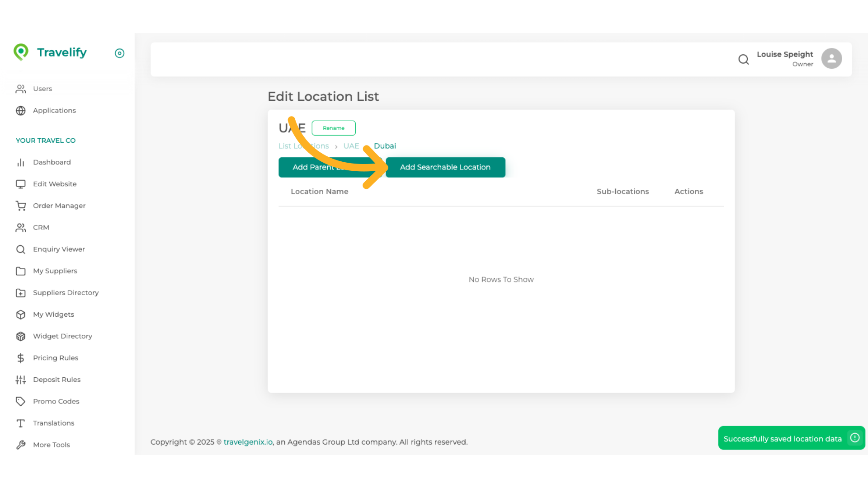Open the UAE breadcrumb entry
This screenshot has width=868, height=488.
351,146
